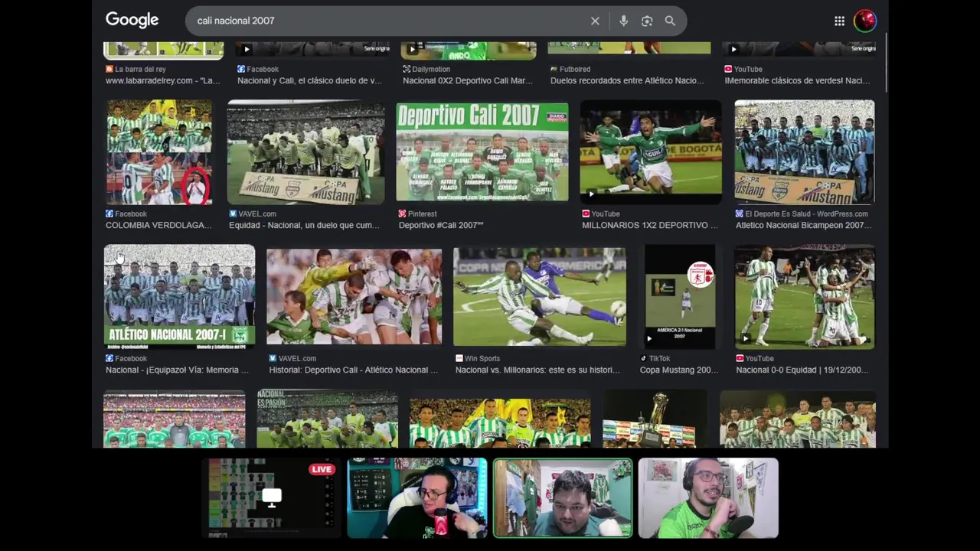Click 'Historial: Deportivo Cali - Atlético Nacional' link

coord(354,370)
